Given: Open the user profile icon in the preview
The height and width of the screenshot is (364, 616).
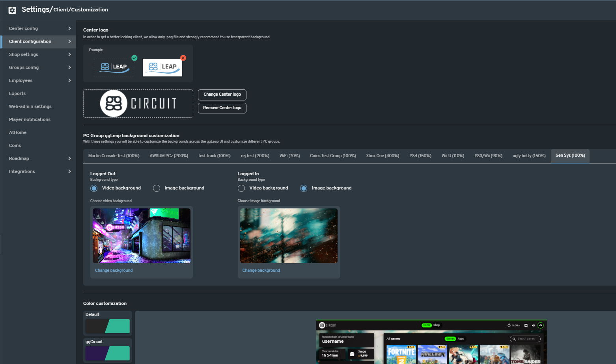Looking at the screenshot, I should [541, 325].
